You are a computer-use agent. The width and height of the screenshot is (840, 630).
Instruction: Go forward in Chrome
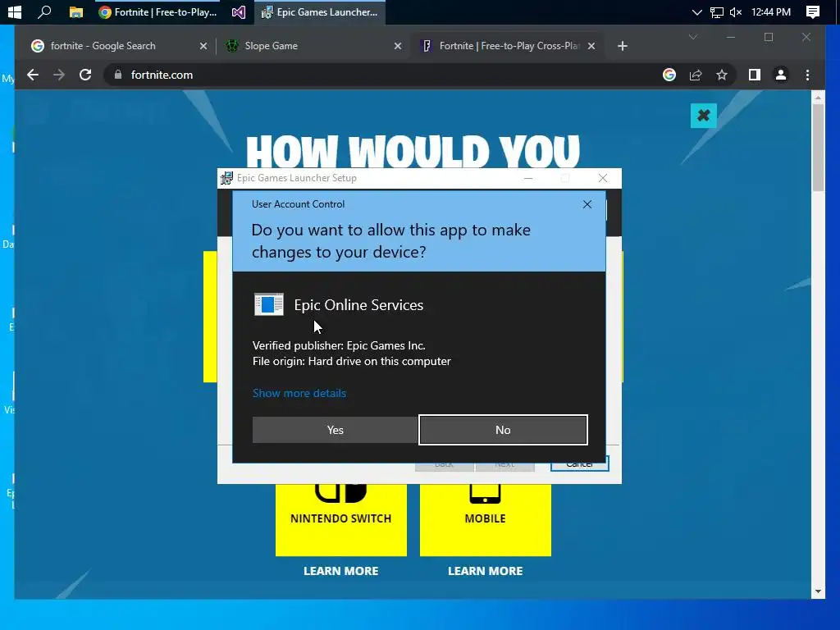(59, 75)
